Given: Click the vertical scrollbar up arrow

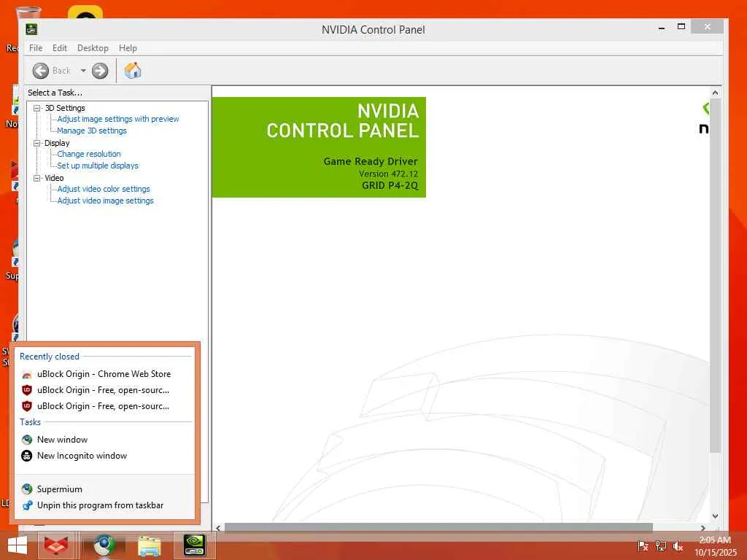Looking at the screenshot, I should tap(715, 93).
